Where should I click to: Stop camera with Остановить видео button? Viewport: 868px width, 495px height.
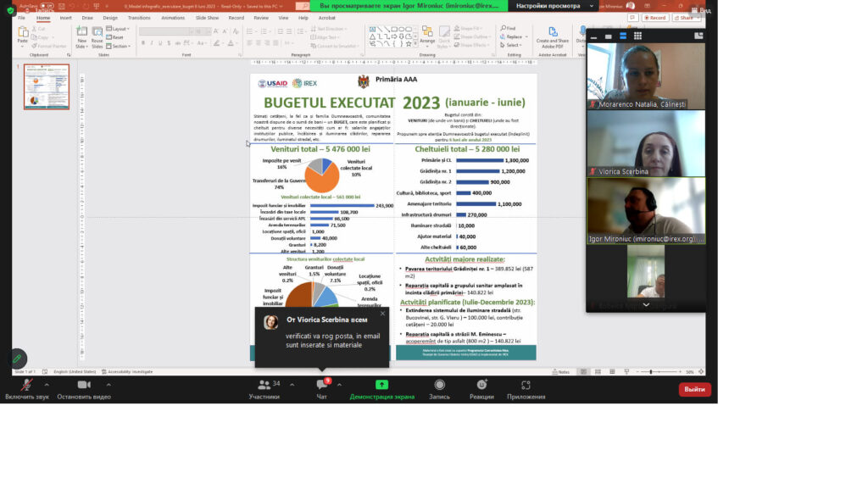point(83,386)
